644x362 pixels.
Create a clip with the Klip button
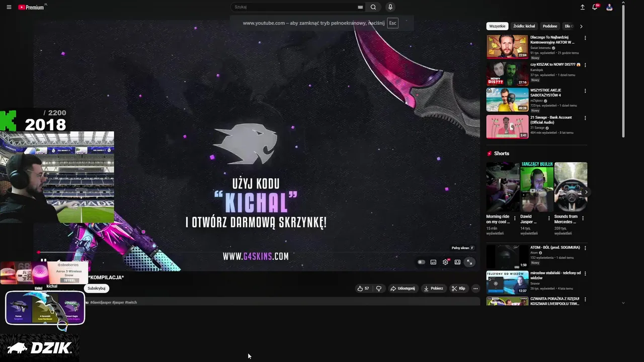click(x=458, y=288)
